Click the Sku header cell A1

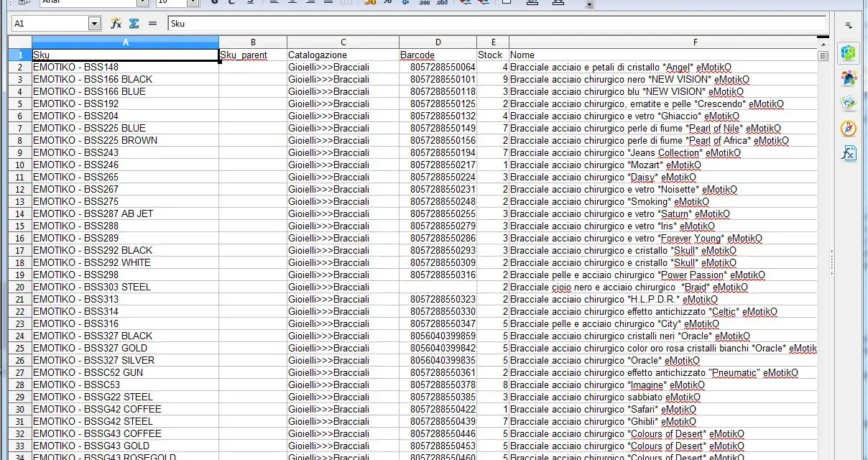click(126, 55)
